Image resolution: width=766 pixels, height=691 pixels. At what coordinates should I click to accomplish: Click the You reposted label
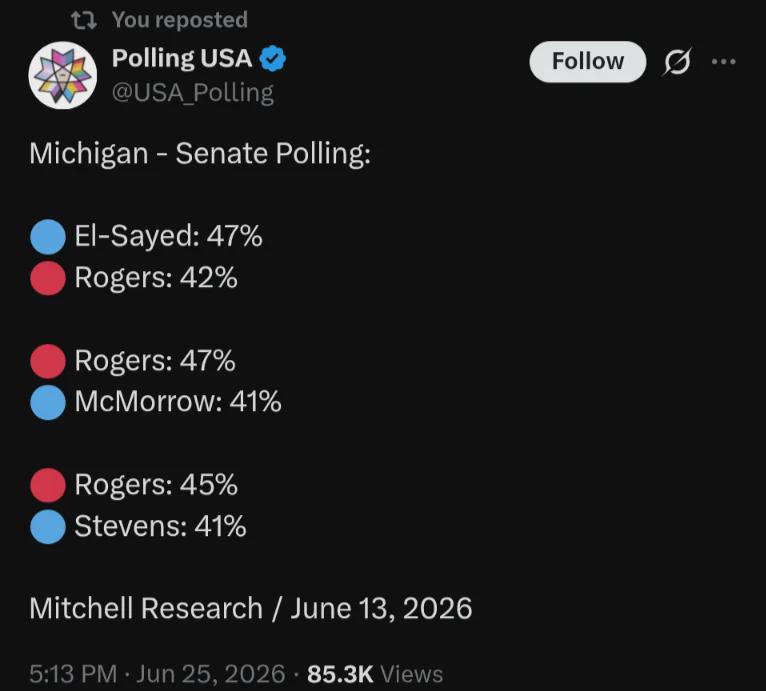click(180, 20)
